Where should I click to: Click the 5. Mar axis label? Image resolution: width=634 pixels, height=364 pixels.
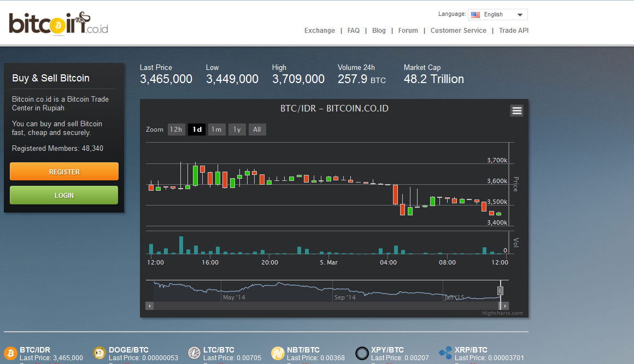[328, 262]
